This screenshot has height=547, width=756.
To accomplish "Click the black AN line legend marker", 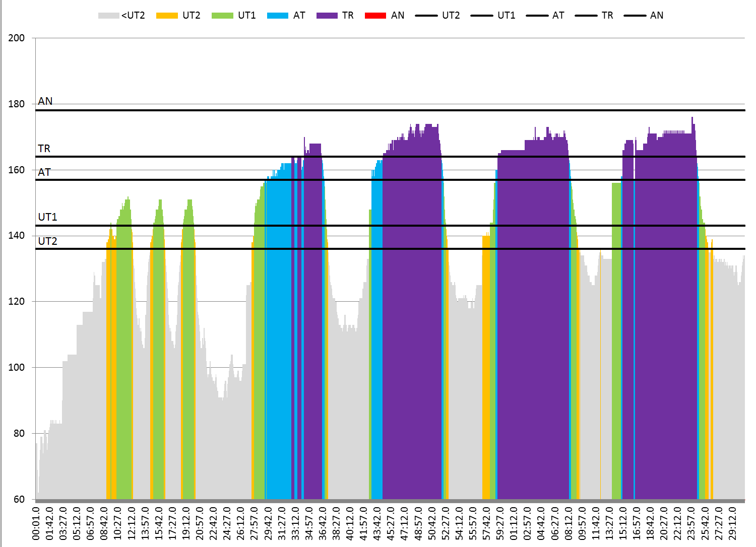I will pos(635,16).
